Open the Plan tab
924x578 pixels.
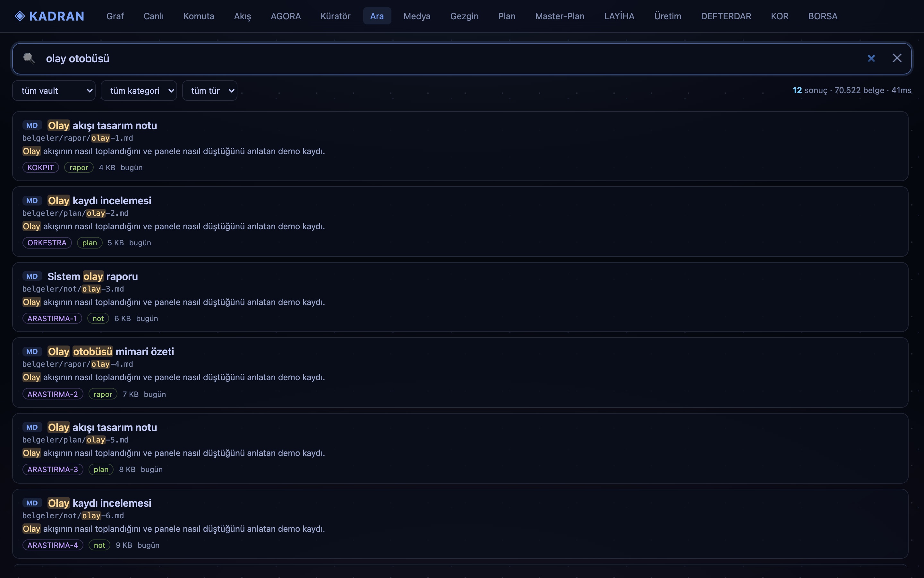click(507, 16)
